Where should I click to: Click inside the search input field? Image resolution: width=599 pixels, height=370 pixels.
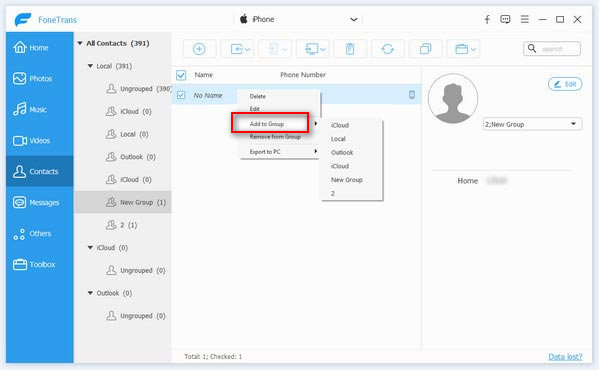click(x=552, y=49)
